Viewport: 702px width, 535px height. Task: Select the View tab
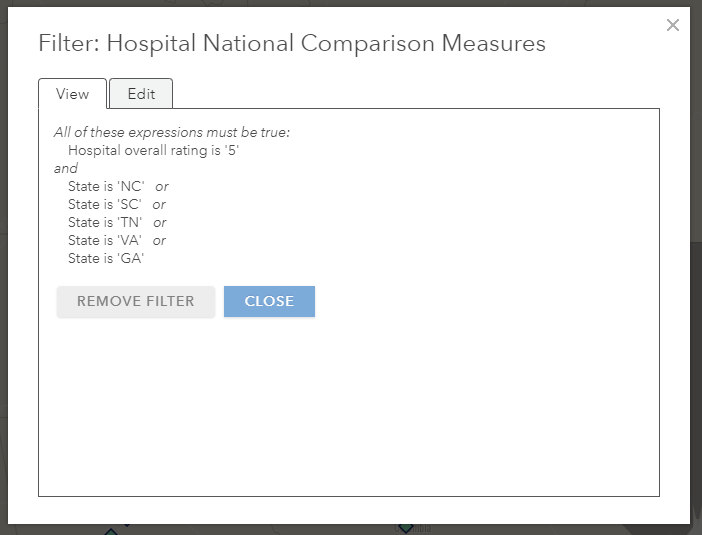tap(72, 94)
